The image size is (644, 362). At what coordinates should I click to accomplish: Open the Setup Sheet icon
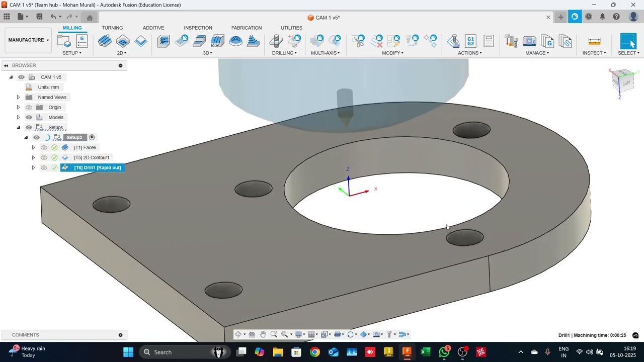click(x=489, y=41)
